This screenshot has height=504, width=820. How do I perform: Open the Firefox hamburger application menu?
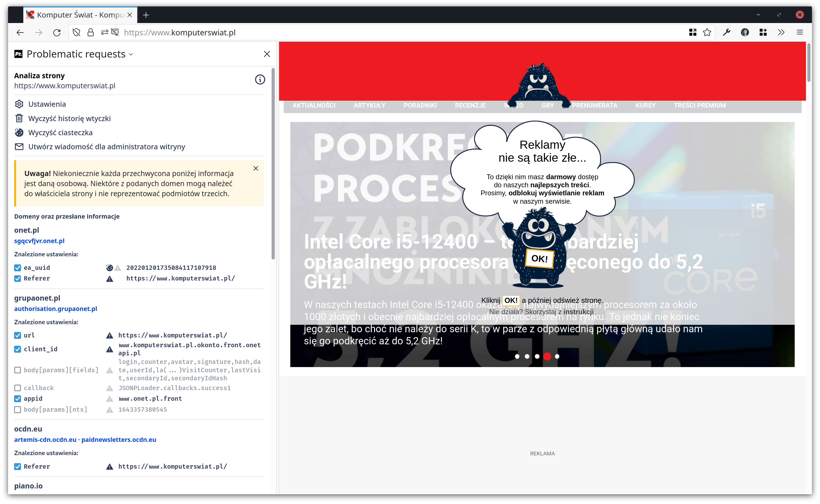(800, 32)
